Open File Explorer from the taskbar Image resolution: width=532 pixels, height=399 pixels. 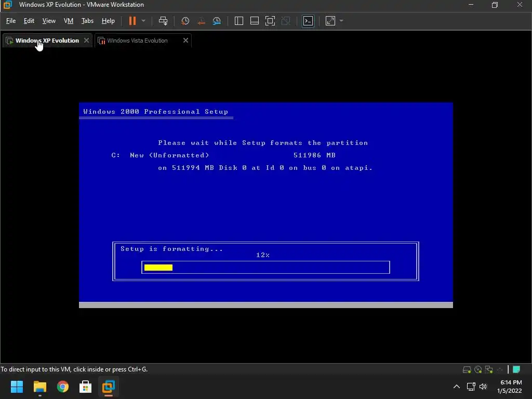click(x=39, y=387)
